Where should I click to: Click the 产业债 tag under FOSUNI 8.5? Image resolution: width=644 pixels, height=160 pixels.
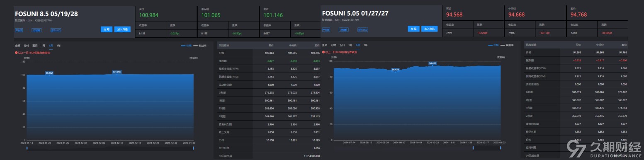click(19, 30)
